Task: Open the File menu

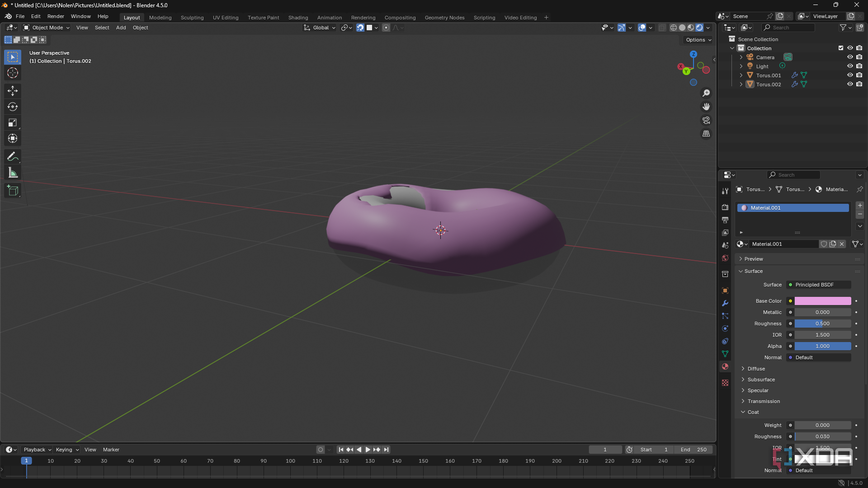Action: pos(20,16)
